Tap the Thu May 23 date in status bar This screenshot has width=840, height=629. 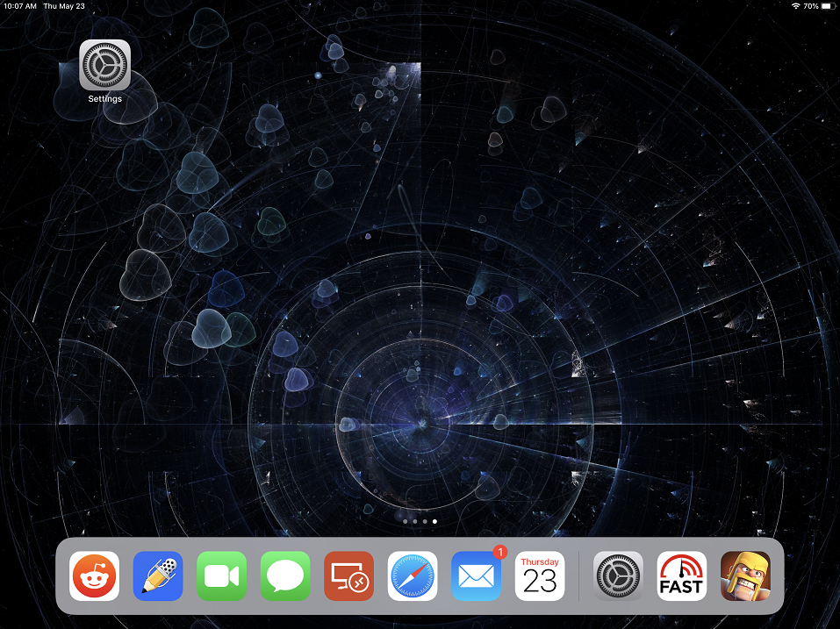(x=64, y=6)
